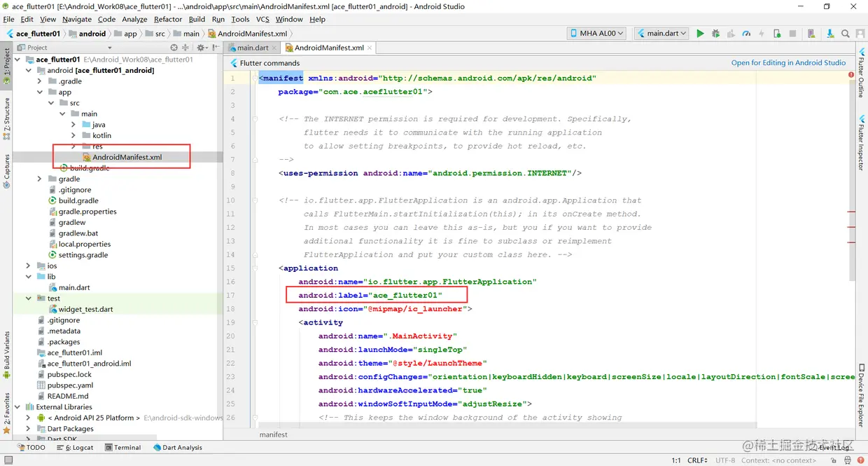Click the Search Everywhere magnifier icon
The height and width of the screenshot is (466, 868).
point(846,34)
